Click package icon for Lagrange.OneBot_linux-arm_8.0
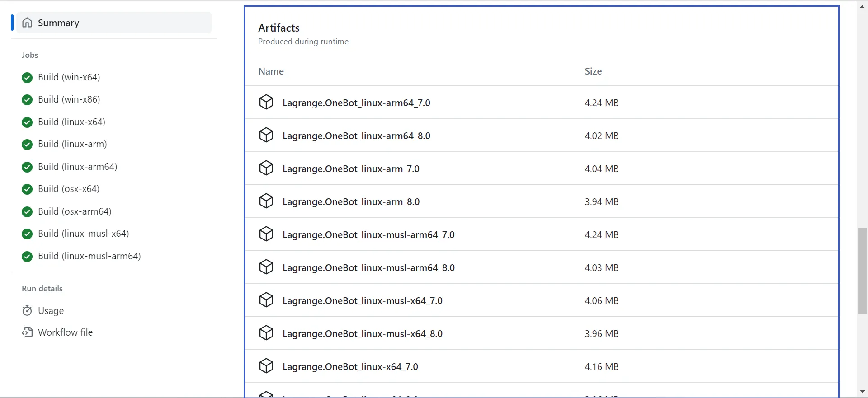The width and height of the screenshot is (868, 398). point(266,201)
